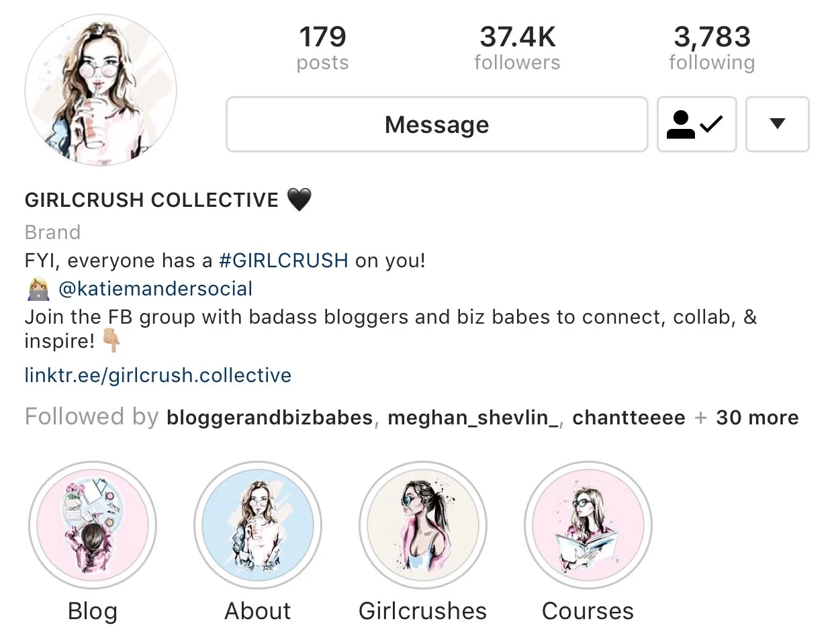
Task: View the Girlcrushes highlight circle
Action: tap(423, 525)
